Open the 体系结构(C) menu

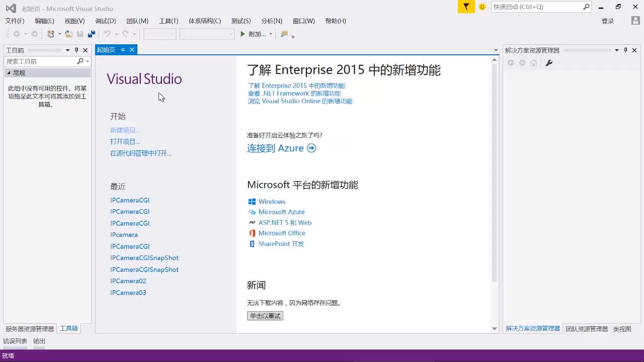click(x=205, y=21)
